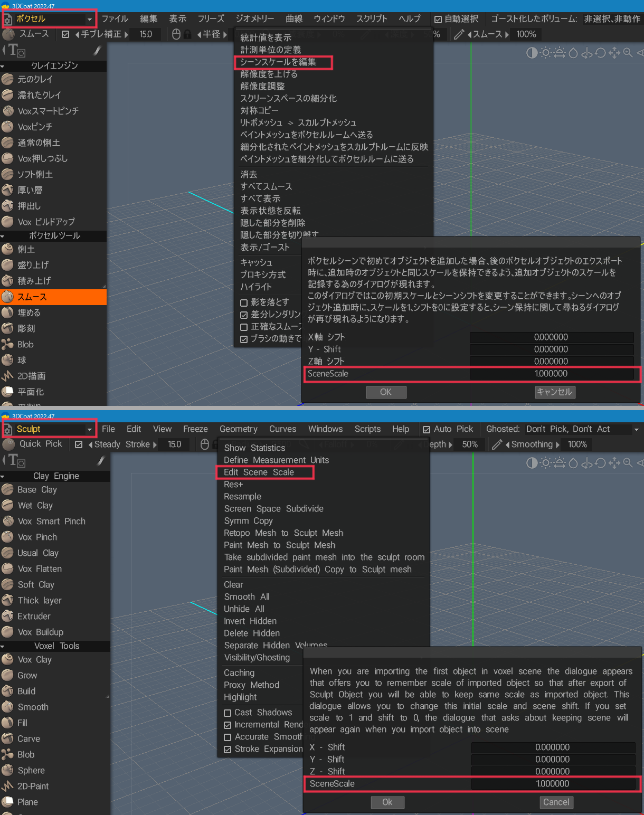Toggle 差分レンダリング checkbox
Image resolution: width=644 pixels, height=815 pixels.
(244, 315)
